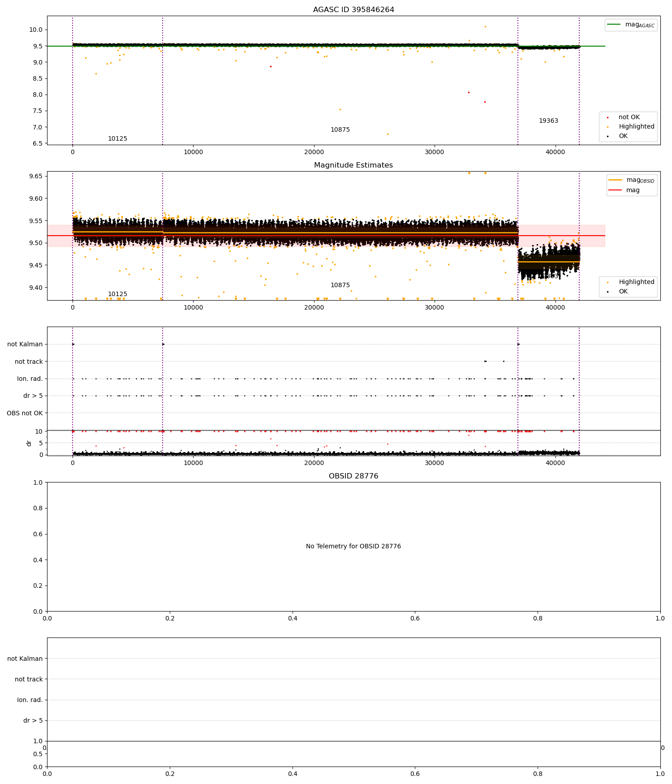Viewport: 672px width, 784px height.
Task: Click the 'Magnitude Estimates' plot title
Action: (353, 165)
